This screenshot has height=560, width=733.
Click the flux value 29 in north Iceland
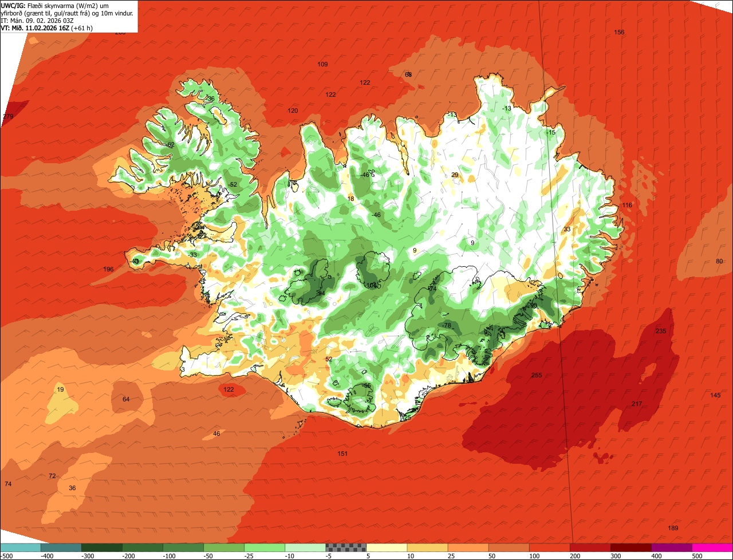click(455, 175)
